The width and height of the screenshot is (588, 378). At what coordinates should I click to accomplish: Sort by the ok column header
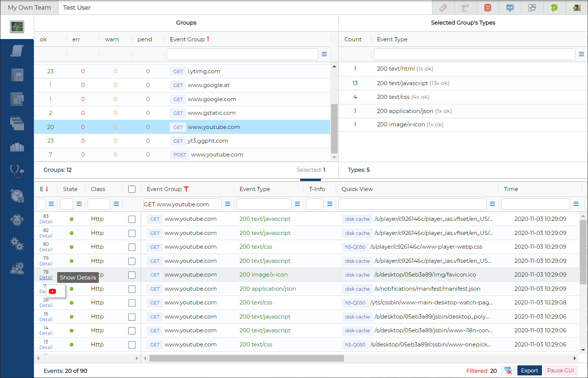(43, 39)
